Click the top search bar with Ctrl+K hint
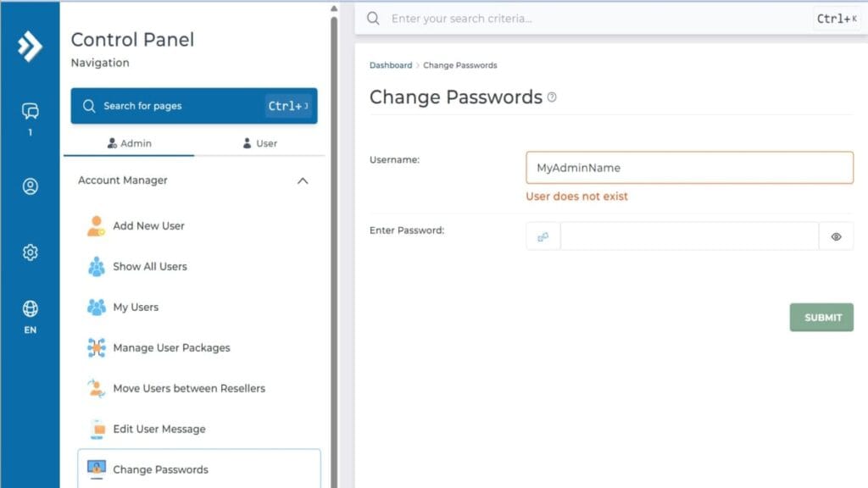Image resolution: width=868 pixels, height=488 pixels. pos(593,18)
